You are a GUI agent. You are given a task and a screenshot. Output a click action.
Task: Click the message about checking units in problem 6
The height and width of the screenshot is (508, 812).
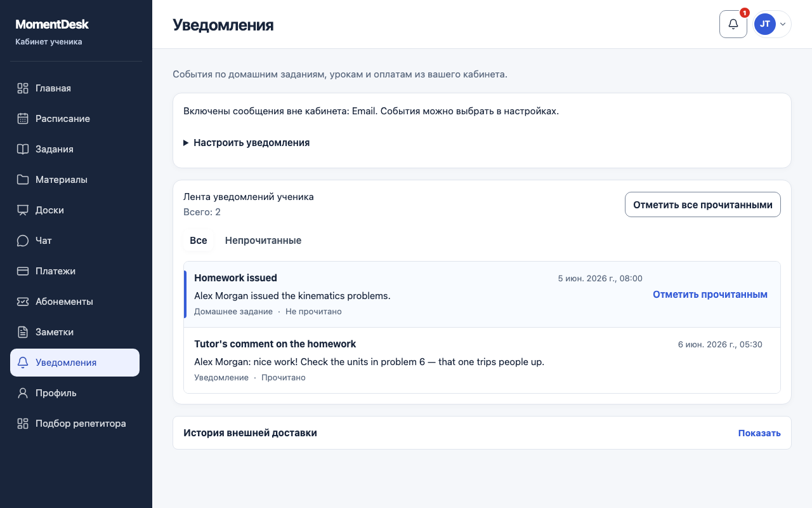point(369,362)
